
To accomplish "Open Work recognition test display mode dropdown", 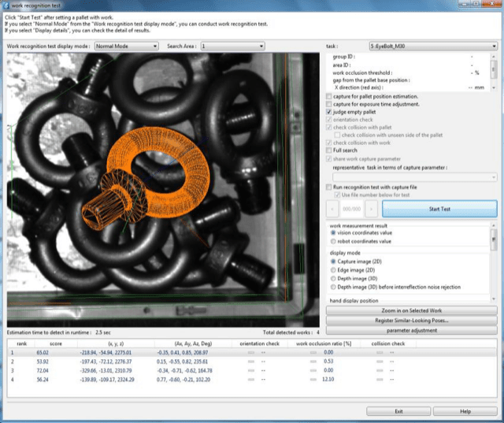I will click(x=126, y=46).
